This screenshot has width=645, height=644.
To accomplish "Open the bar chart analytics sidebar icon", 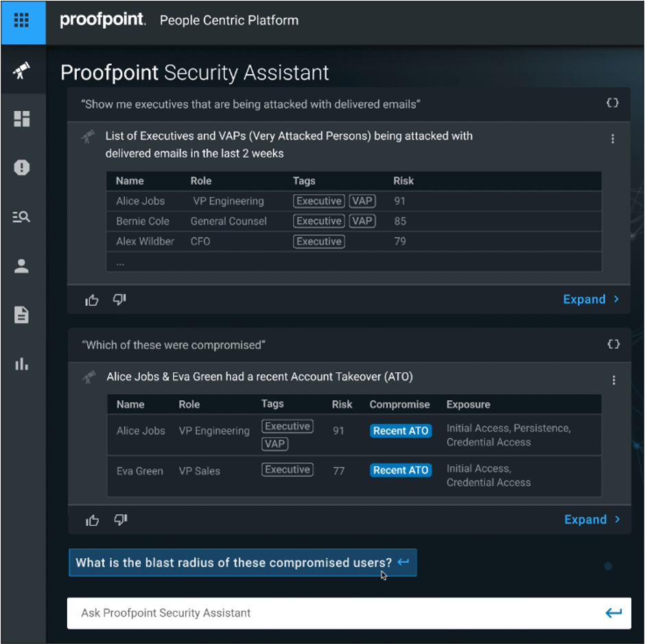I will tap(21, 364).
